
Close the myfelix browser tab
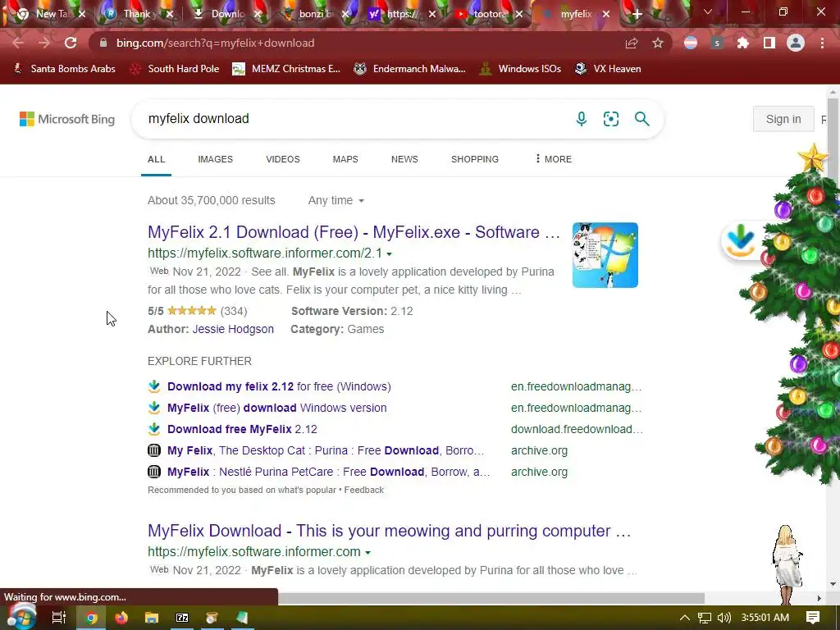tap(606, 15)
